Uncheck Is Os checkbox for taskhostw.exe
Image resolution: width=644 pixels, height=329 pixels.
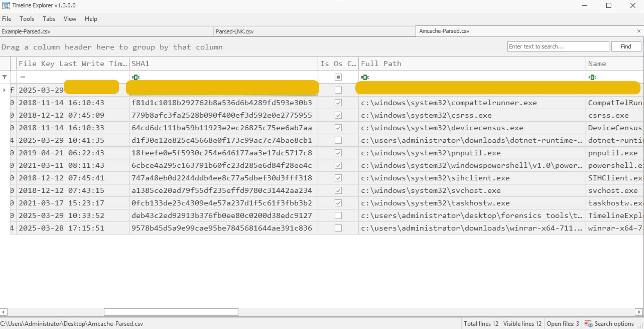(x=338, y=203)
